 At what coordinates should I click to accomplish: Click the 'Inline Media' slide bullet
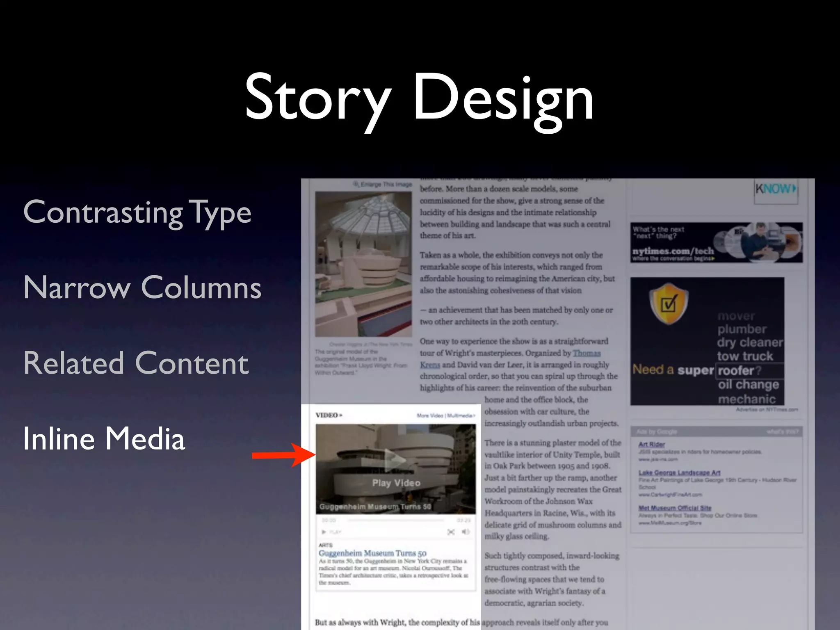[104, 439]
